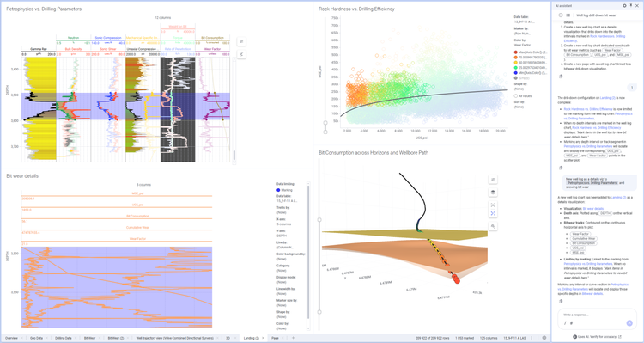Click the Bit wear legend vertical scrollbar
This screenshot has width=644, height=343.
(x=308, y=251)
